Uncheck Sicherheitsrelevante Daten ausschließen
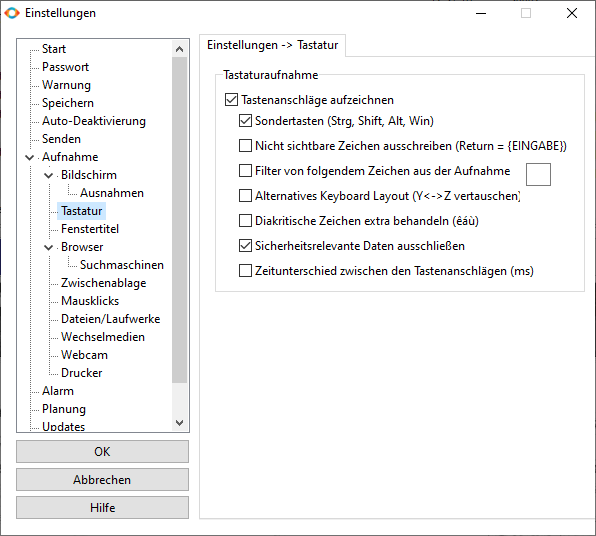This screenshot has height=536, width=596. pos(245,246)
